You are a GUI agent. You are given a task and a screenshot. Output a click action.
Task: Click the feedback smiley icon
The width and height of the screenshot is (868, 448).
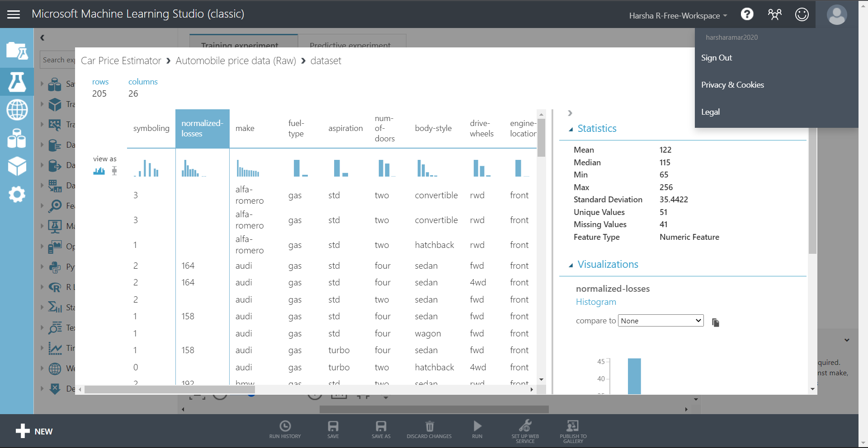coord(802,14)
